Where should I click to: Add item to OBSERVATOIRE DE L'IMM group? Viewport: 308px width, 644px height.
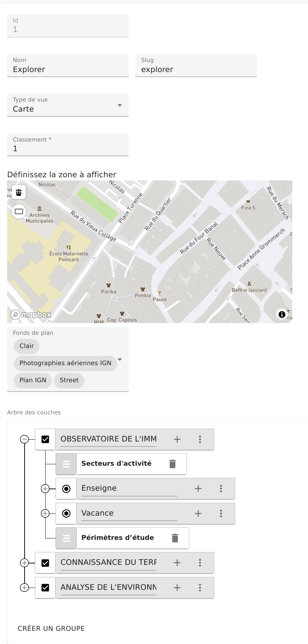tap(177, 439)
